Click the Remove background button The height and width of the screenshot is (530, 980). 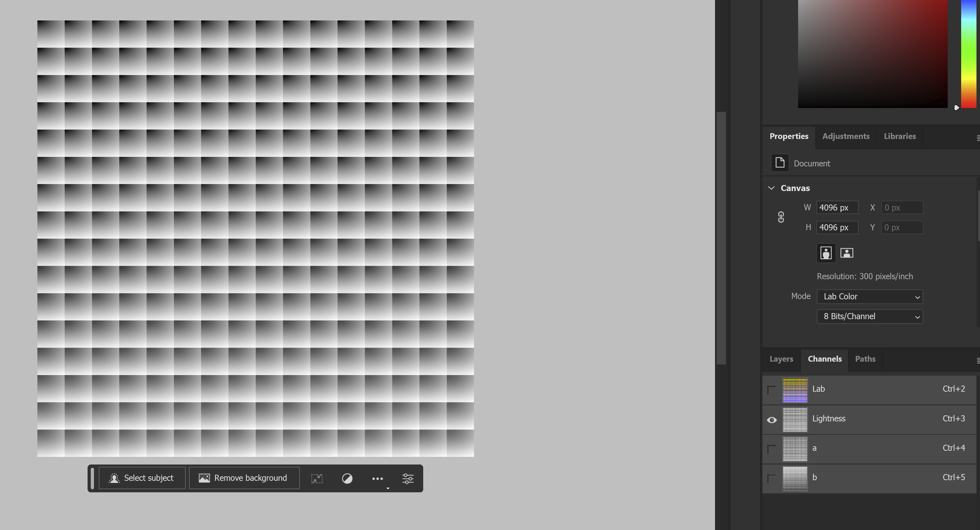(x=244, y=478)
